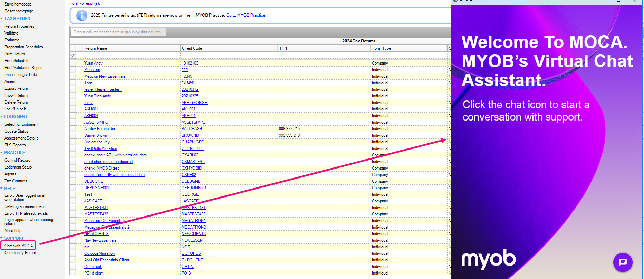
Task: Click Go to MYOB Practice link
Action: point(246,15)
